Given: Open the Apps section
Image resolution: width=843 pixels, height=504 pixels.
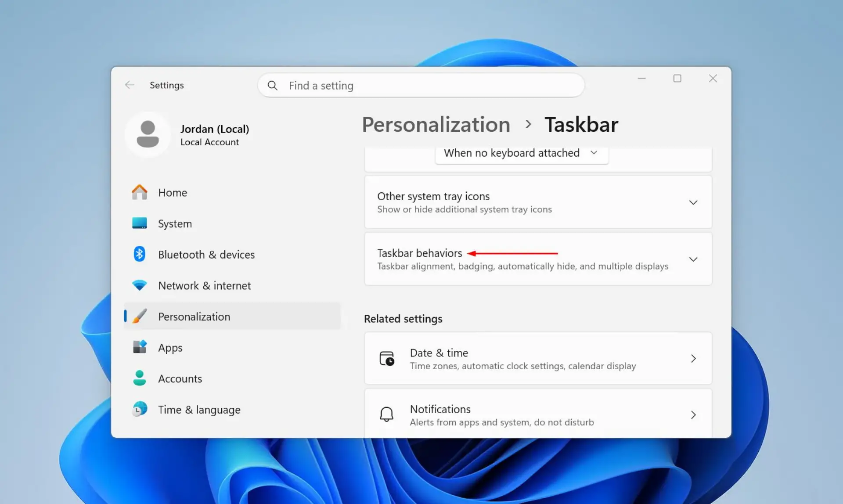Looking at the screenshot, I should [232, 347].
